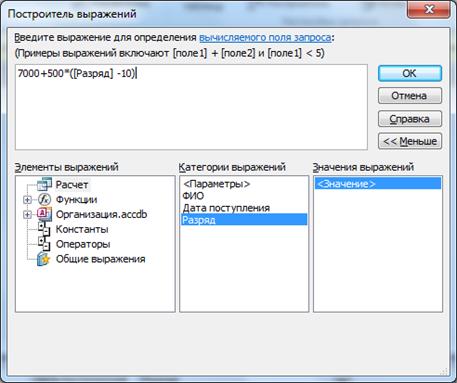Viewport: 457px width, 383px height.
Task: Click inside the expression text box
Action: [191, 107]
